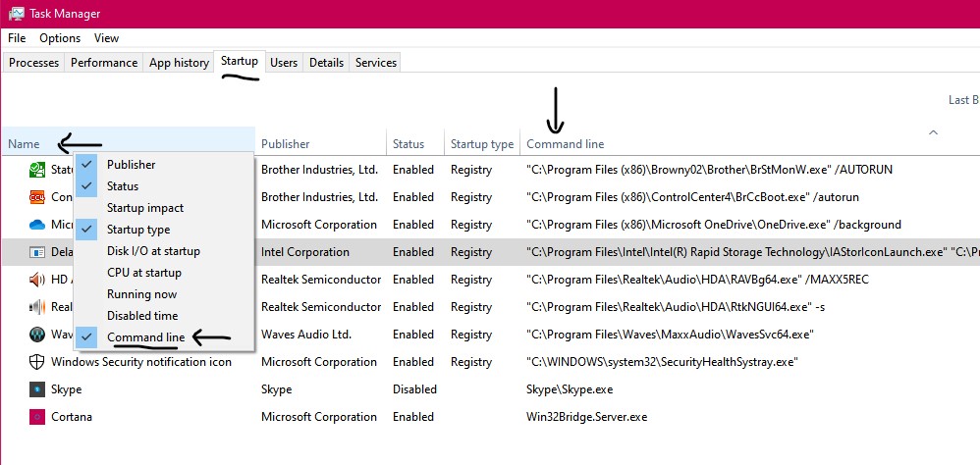Click the Intel Delayed Launcher row icon
Image resolution: width=980 pixels, height=465 pixels.
coord(37,252)
